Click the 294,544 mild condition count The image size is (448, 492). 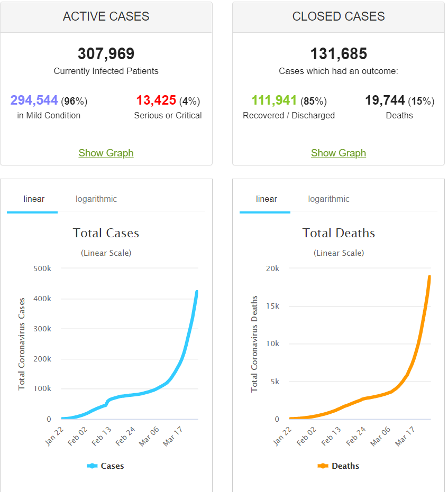34,100
